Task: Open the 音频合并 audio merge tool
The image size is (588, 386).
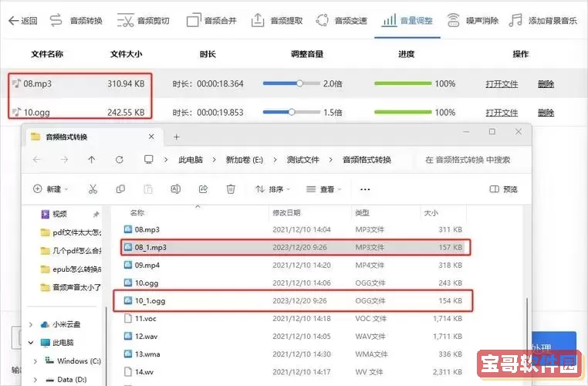Action: coord(214,20)
